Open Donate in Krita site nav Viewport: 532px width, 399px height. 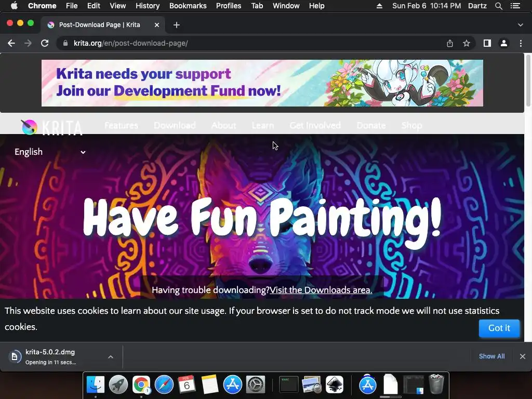[371, 126]
